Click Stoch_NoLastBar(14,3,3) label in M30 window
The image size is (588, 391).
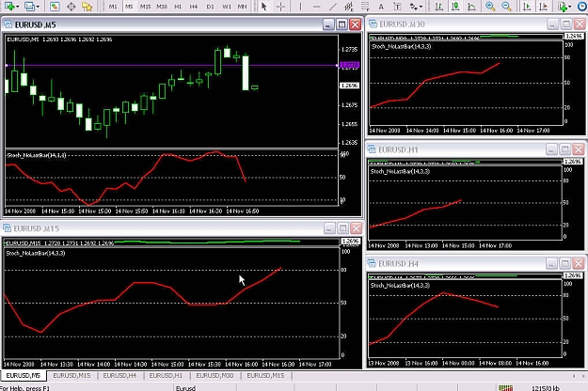click(x=401, y=46)
